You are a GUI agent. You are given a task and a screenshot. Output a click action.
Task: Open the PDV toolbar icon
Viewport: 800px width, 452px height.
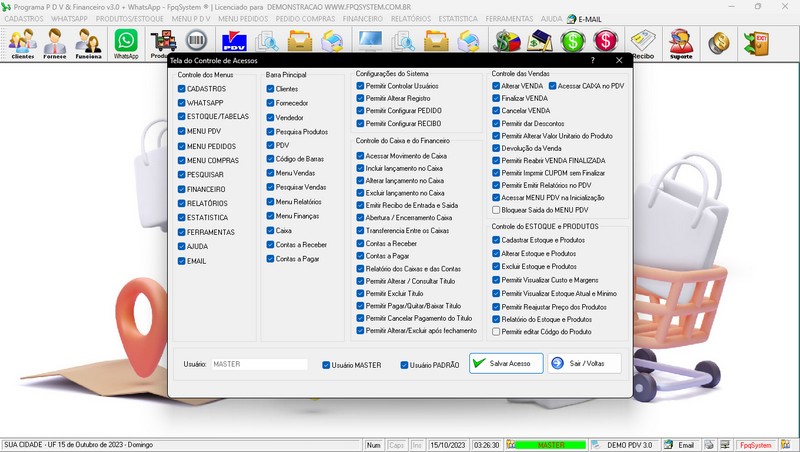coord(234,41)
